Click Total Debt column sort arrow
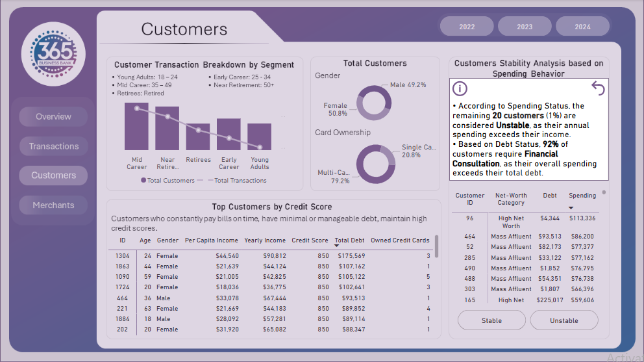Screen dimensions: 644x362 [338, 246]
